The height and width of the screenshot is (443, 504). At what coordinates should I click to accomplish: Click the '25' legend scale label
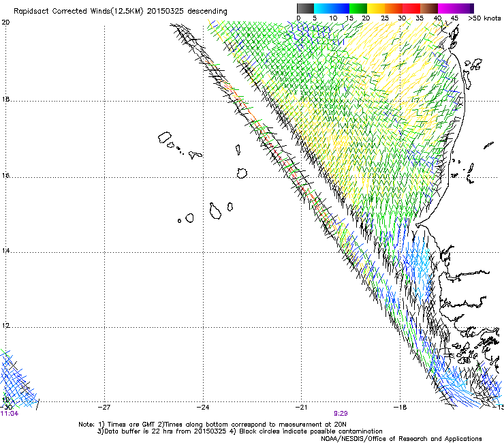point(384,18)
